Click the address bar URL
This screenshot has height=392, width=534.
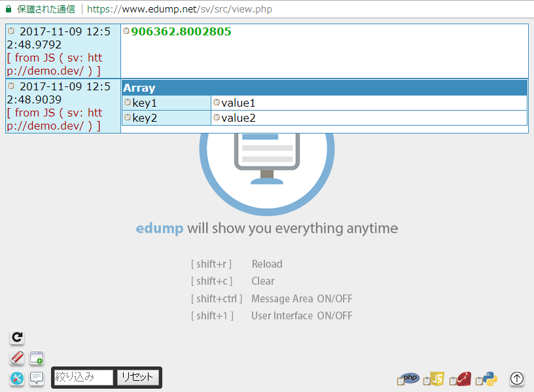click(x=179, y=9)
